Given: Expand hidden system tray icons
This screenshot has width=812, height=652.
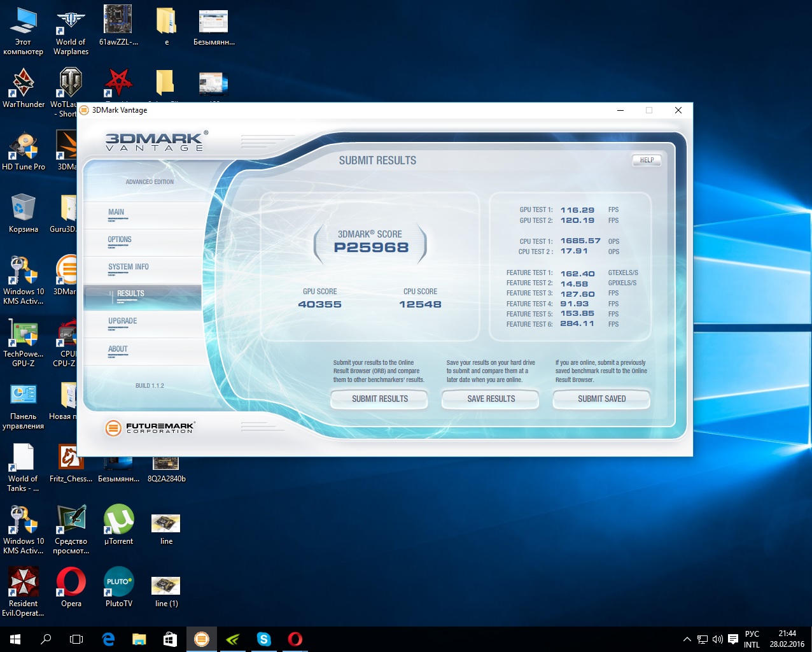Looking at the screenshot, I should tap(687, 639).
